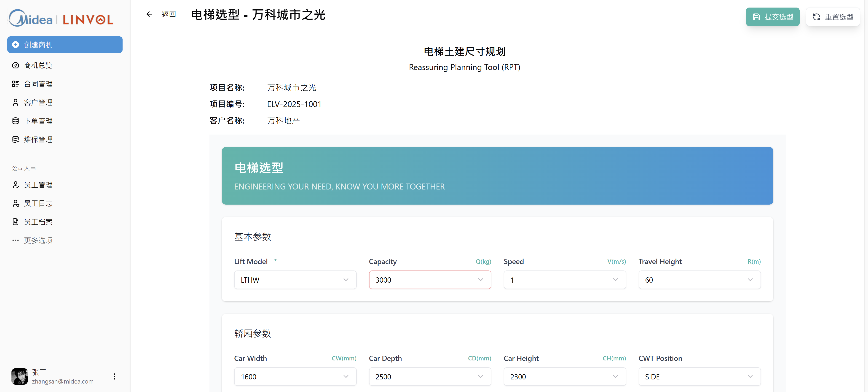Click the 员工档案 document icon
This screenshot has height=392, width=868.
16,222
